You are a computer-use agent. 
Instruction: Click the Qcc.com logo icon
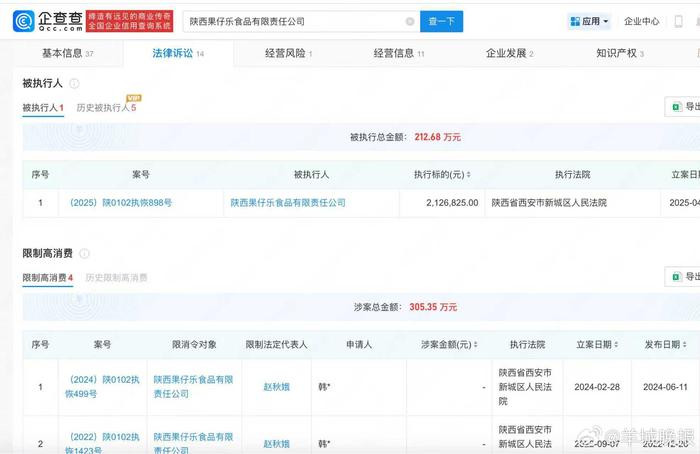point(24,21)
